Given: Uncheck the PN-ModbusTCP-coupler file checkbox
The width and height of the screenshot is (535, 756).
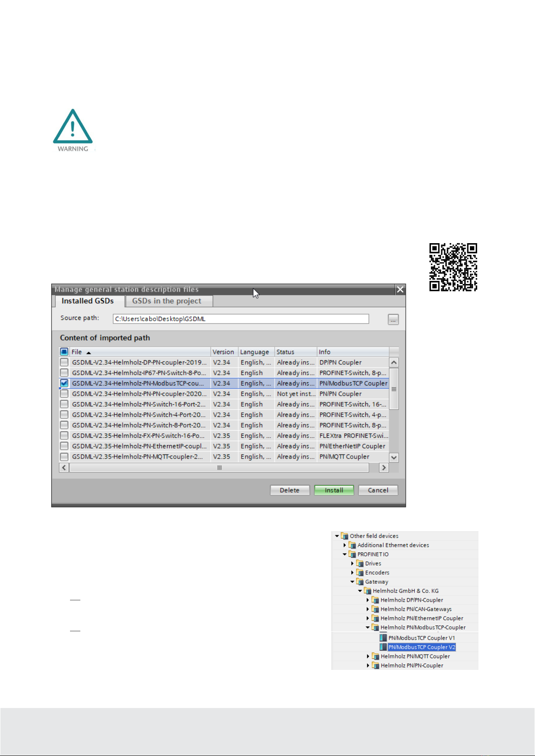Looking at the screenshot, I should (64, 383).
